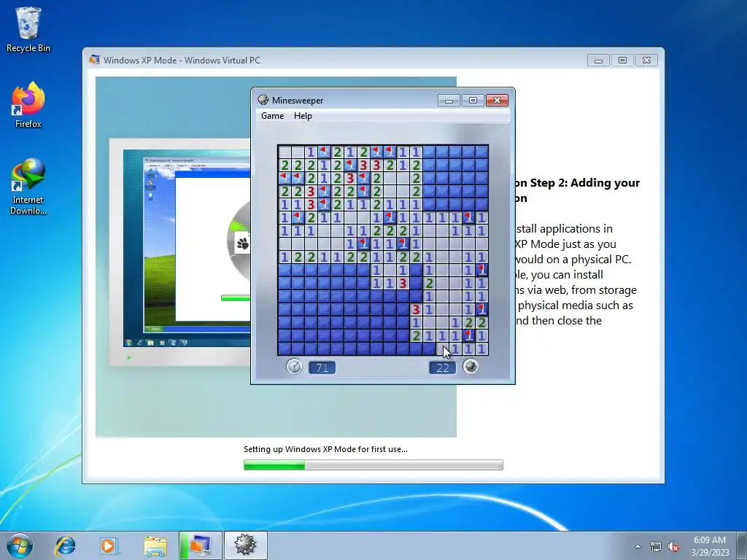The height and width of the screenshot is (560, 747).
Task: Click unrevealed blue square in minefield's top-right corner
Action: click(x=481, y=152)
